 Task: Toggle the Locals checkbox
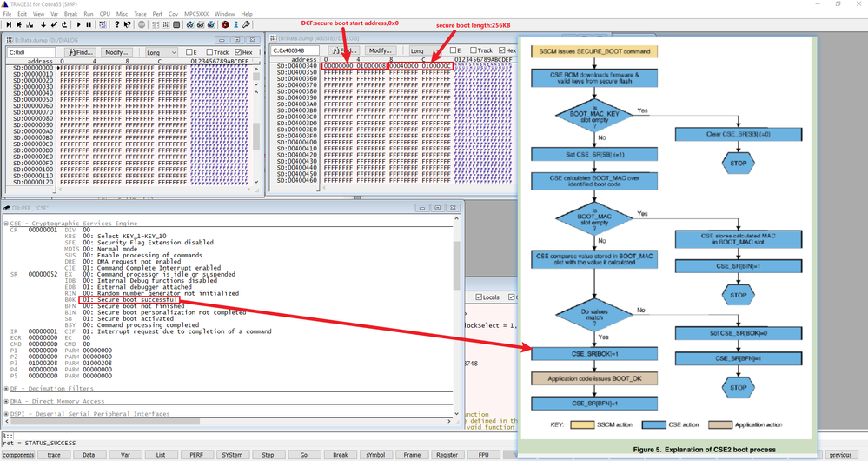pyautogui.click(x=479, y=297)
